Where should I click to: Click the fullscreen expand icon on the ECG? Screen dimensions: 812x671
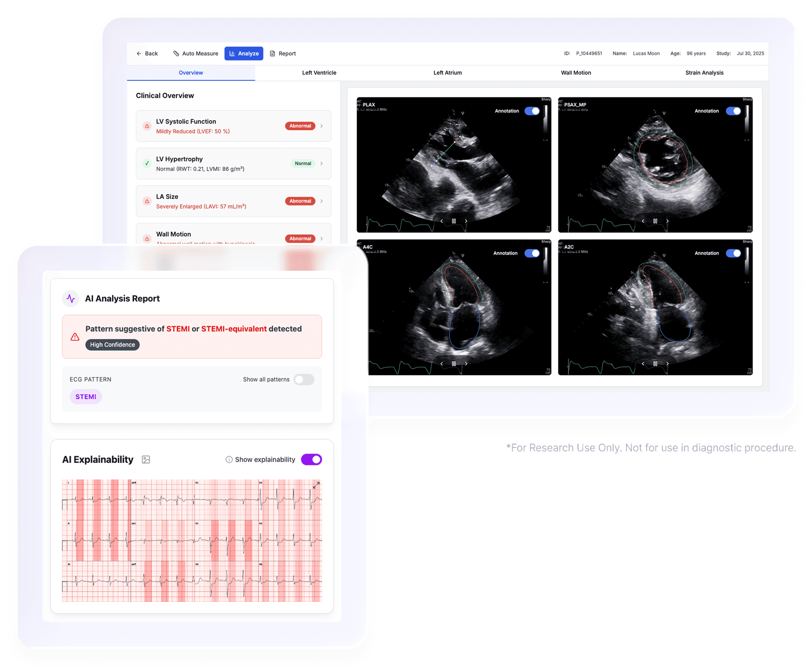(316, 484)
